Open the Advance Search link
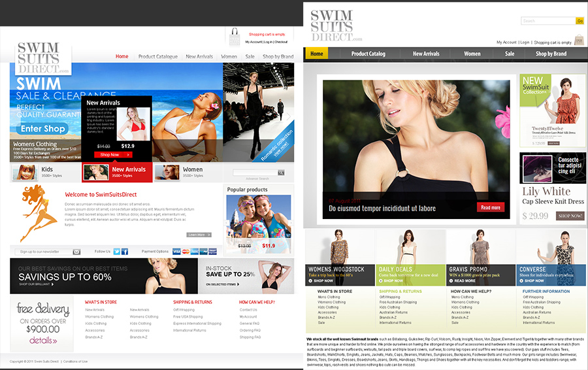This screenshot has height=370, width=588. tap(257, 178)
